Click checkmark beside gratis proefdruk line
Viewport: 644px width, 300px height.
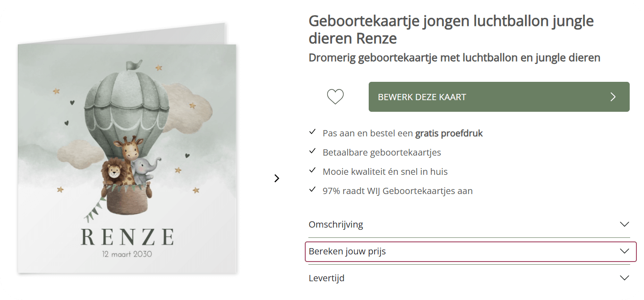click(312, 132)
